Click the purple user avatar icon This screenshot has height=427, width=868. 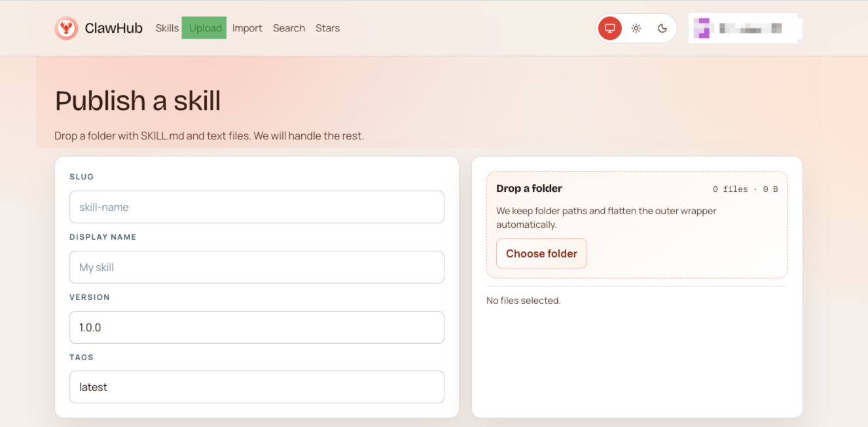tap(702, 28)
